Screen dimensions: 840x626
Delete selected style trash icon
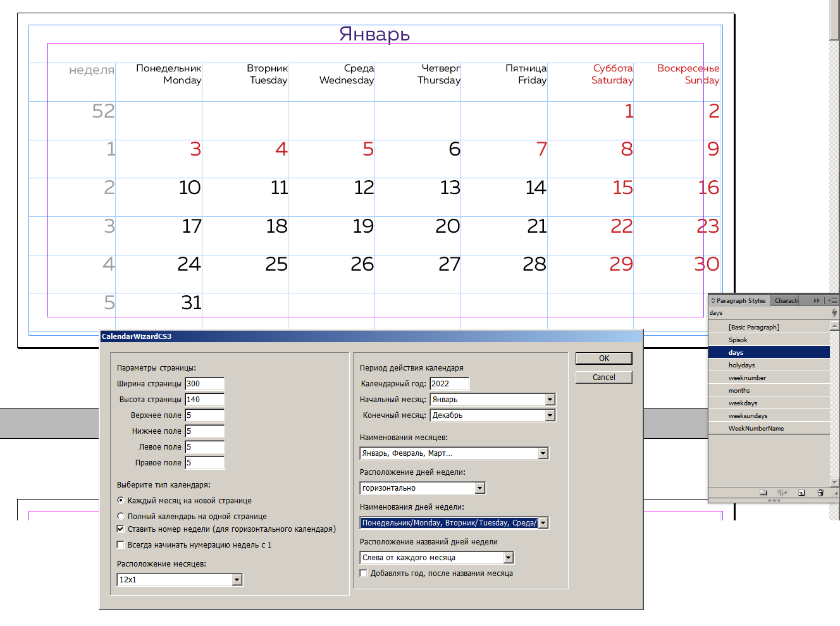pos(820,493)
